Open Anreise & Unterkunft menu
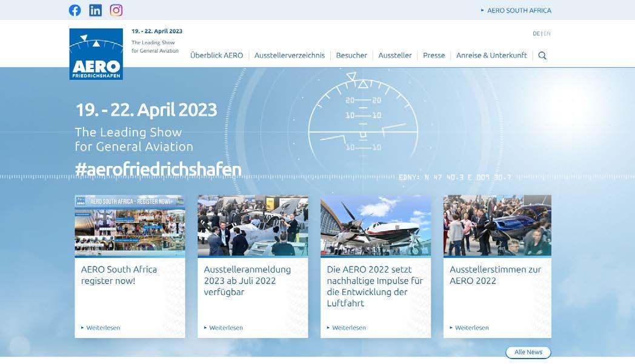The height and width of the screenshot is (364, 635). (491, 56)
